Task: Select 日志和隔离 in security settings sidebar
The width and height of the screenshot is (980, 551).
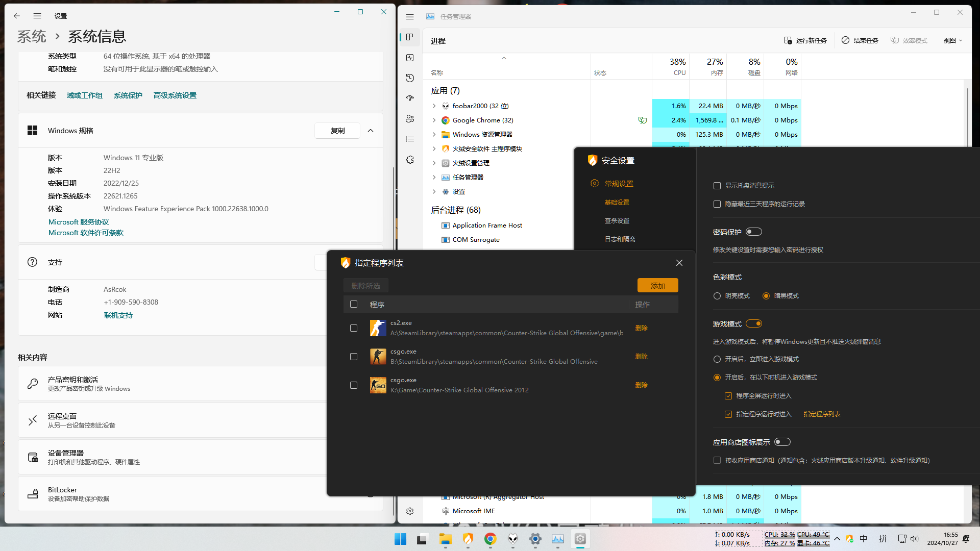Action: 620,239
